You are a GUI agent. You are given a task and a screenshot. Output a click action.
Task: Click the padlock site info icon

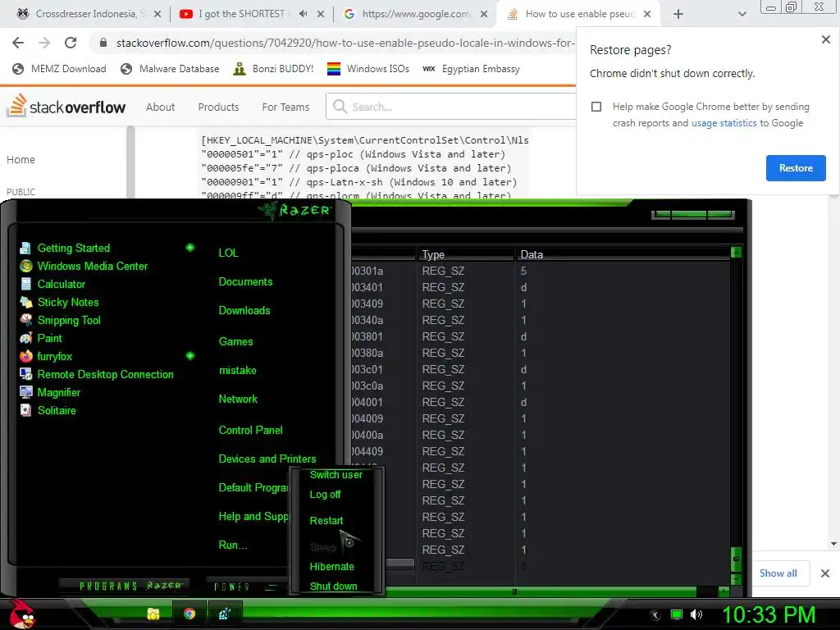pos(103,43)
